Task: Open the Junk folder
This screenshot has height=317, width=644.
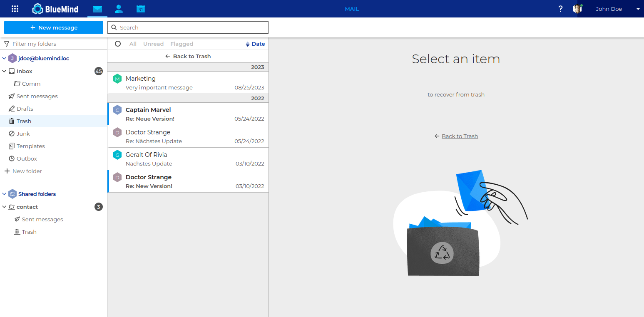Action: (x=23, y=134)
